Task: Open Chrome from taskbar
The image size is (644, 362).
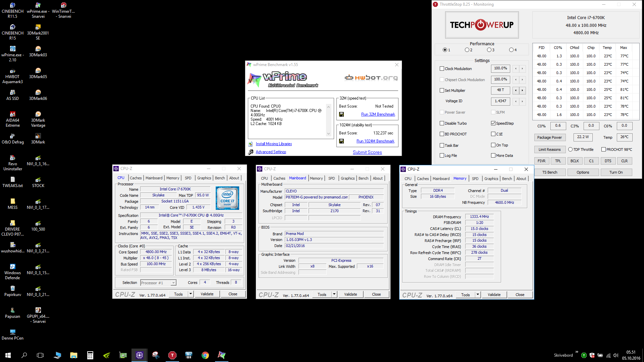Action: click(205, 355)
